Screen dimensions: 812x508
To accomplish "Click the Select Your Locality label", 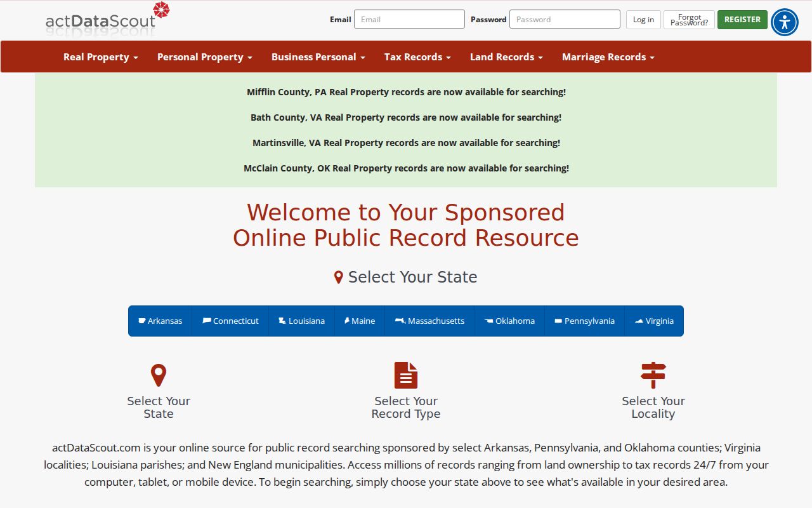I will 653,407.
